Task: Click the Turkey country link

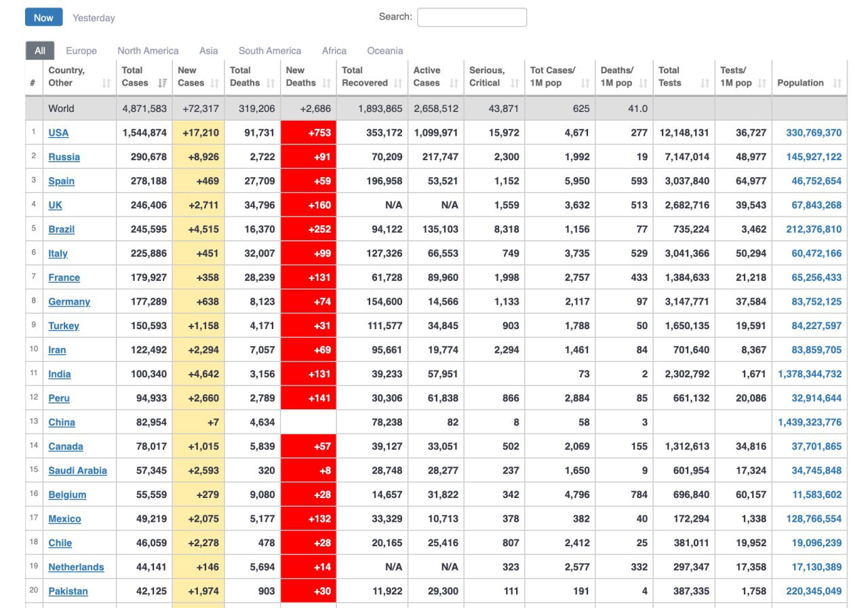Action: click(x=64, y=326)
